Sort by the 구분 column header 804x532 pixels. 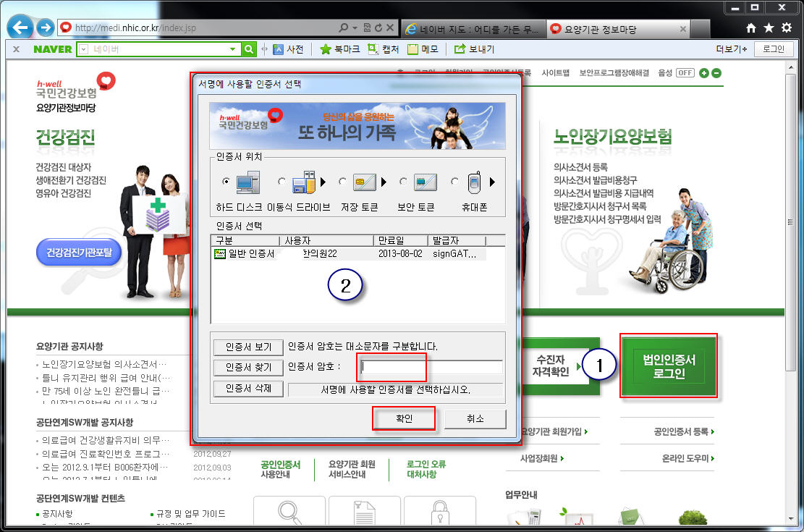point(245,240)
